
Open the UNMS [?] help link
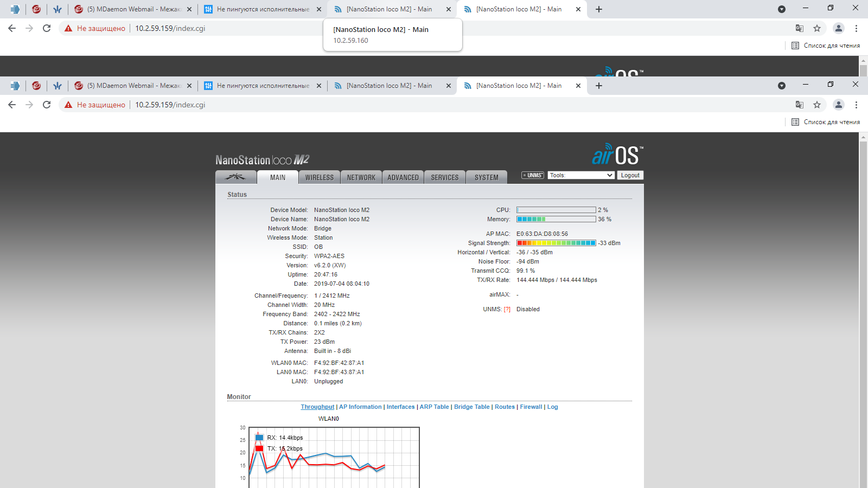(x=507, y=310)
